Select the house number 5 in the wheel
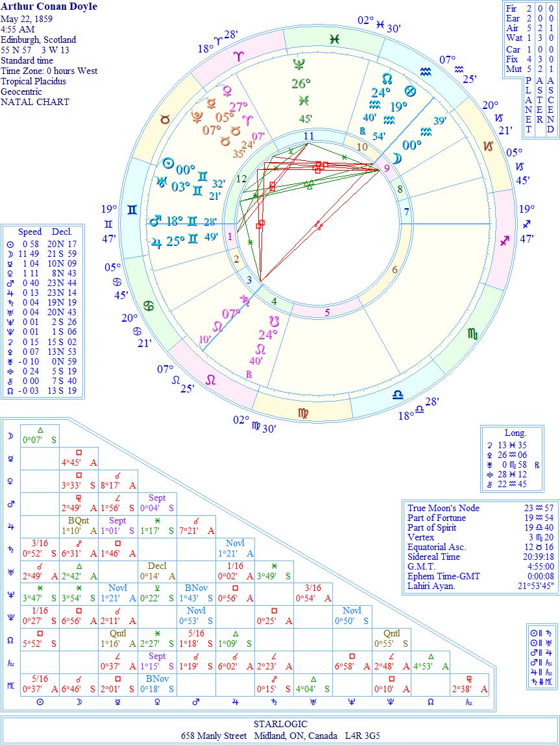 point(327,312)
